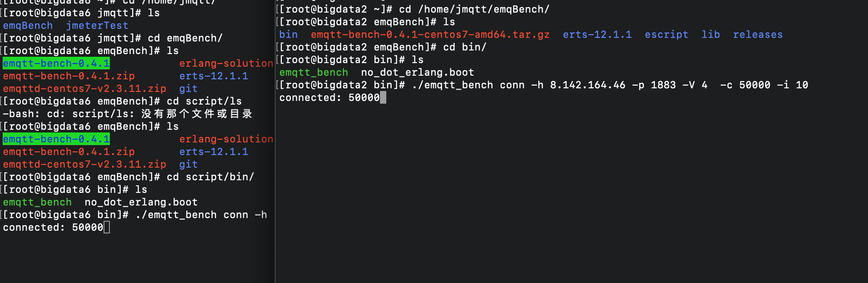This screenshot has width=868, height=283.
Task: Click the lib directory name
Action: [x=710, y=35]
